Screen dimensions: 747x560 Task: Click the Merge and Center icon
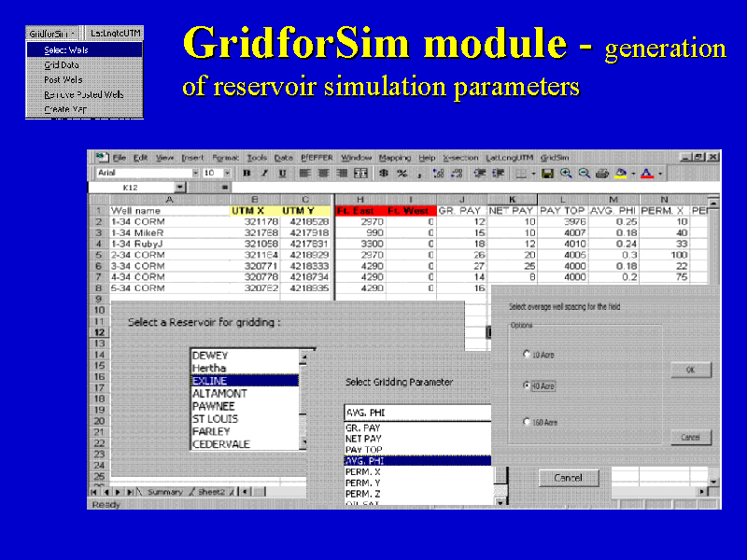360,174
